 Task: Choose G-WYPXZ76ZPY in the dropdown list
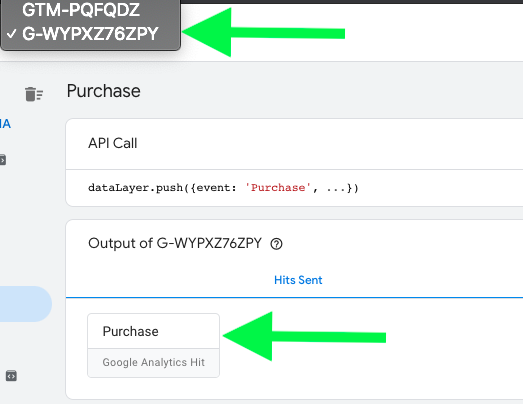90,33
